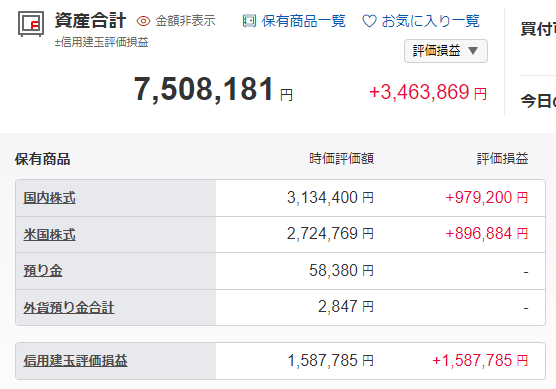The image size is (556, 389).
Task: Click the 保有商品一覧 list icon
Action: point(249,21)
